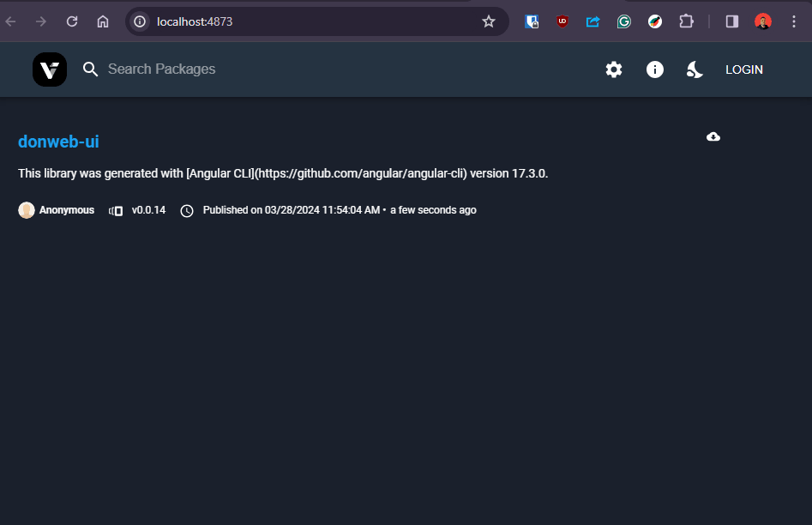Open the info circle icon
Image resolution: width=812 pixels, height=525 pixels.
pyautogui.click(x=655, y=69)
